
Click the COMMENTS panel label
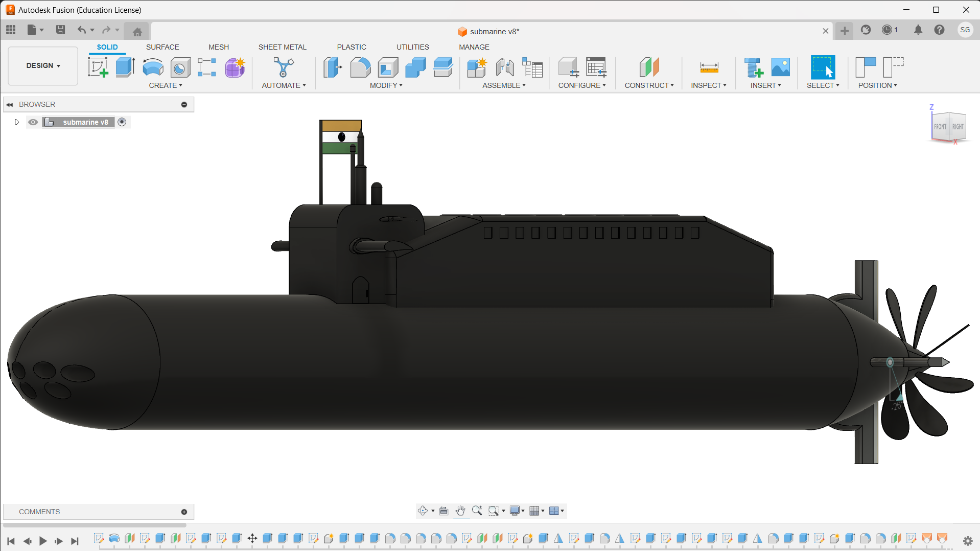(x=39, y=512)
